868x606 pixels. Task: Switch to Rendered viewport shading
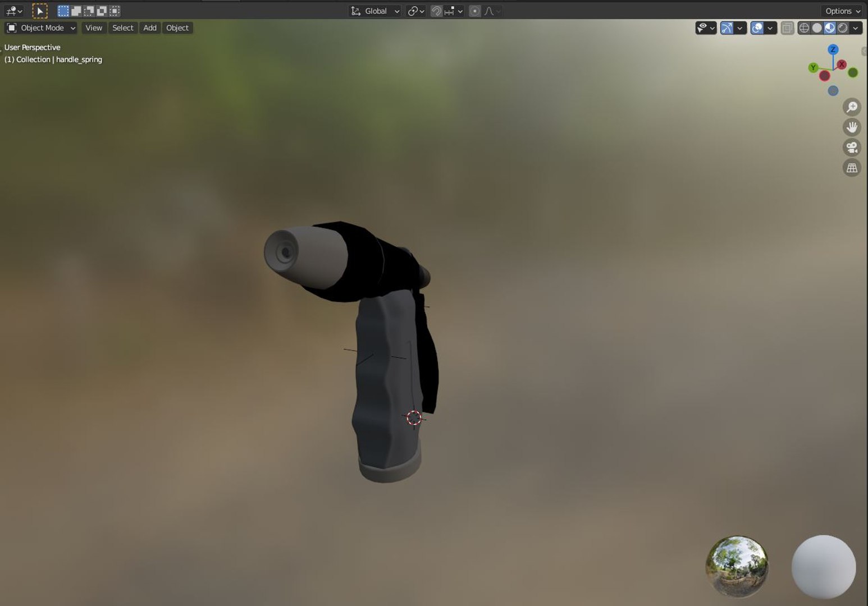point(843,27)
